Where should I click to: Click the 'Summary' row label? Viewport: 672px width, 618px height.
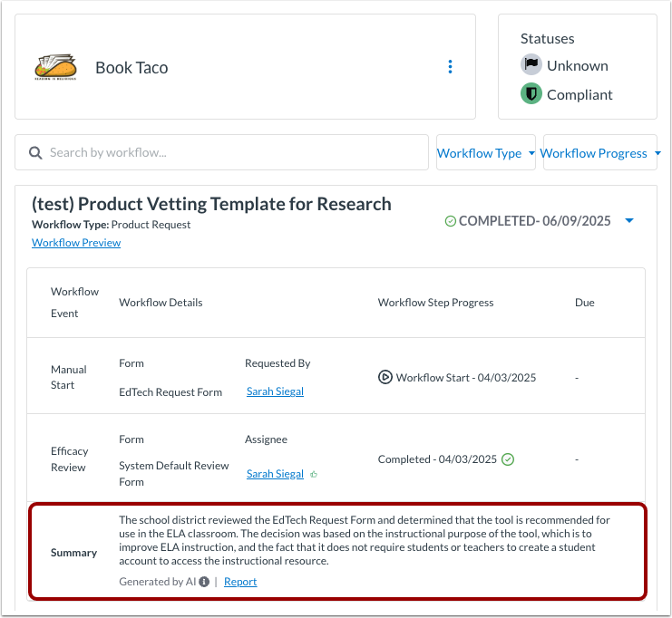pos(73,553)
